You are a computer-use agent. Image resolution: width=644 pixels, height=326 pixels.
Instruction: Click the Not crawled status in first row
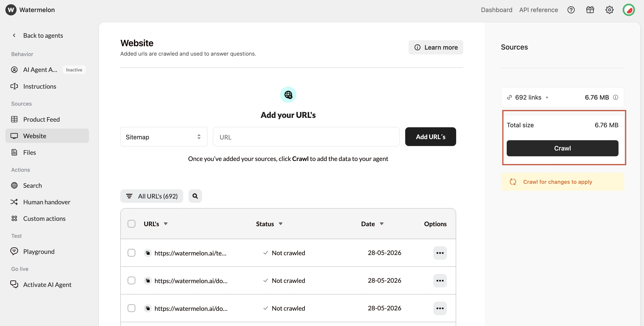(x=288, y=253)
